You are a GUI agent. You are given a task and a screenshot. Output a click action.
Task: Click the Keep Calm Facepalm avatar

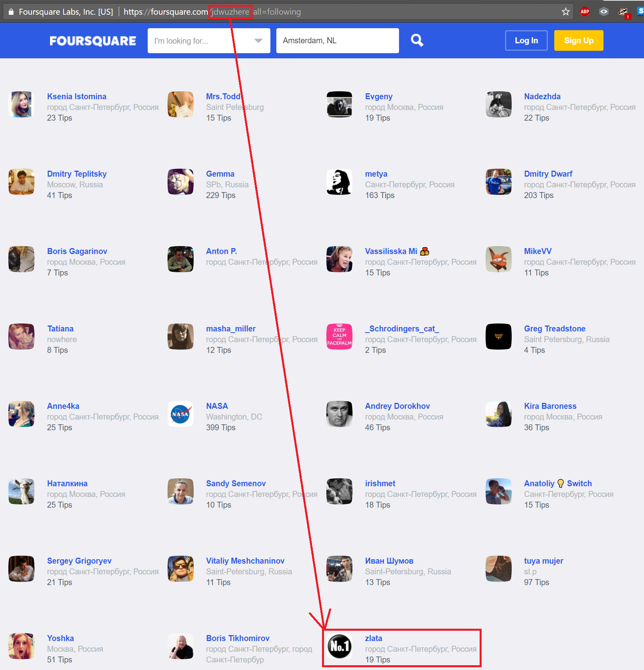click(x=339, y=337)
